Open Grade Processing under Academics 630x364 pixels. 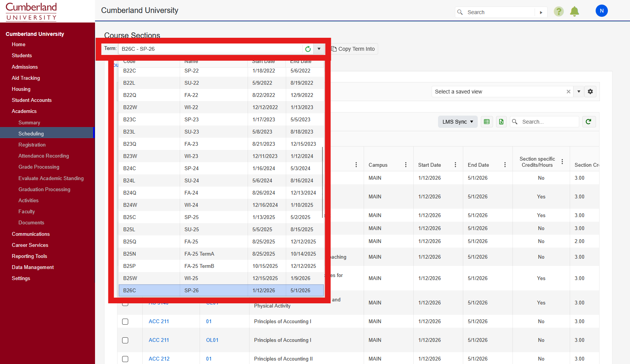click(39, 167)
